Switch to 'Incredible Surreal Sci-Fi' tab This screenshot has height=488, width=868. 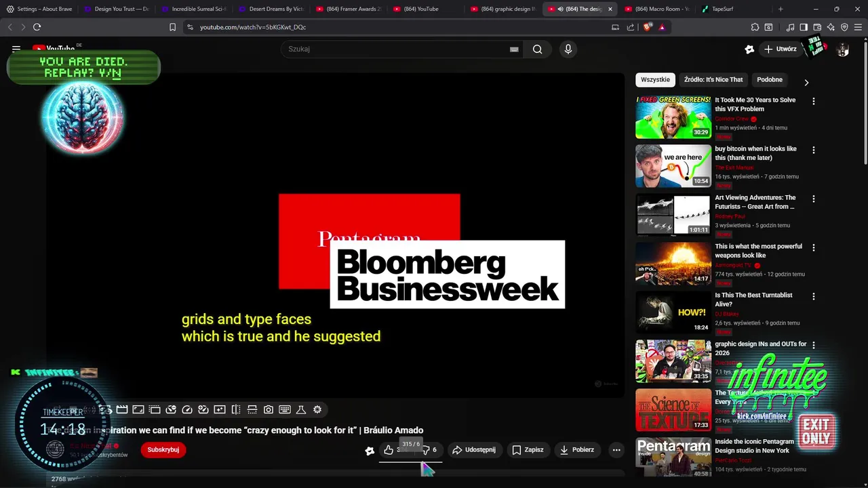[193, 9]
